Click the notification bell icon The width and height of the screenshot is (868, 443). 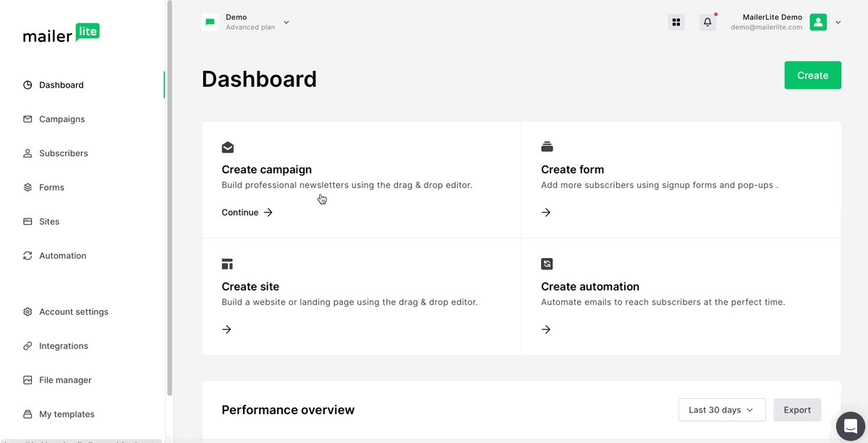[x=707, y=22]
